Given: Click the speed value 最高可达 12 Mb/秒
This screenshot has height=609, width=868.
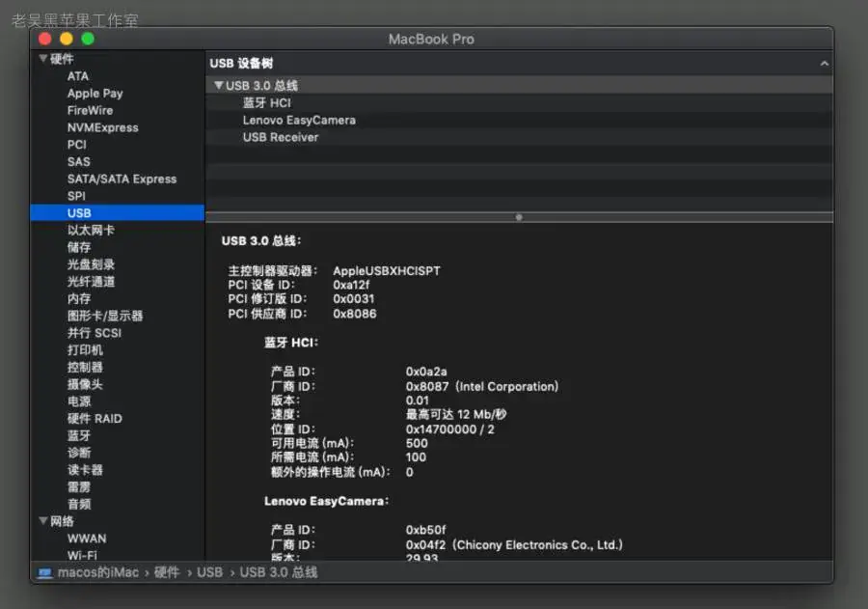Looking at the screenshot, I should pos(456,414).
